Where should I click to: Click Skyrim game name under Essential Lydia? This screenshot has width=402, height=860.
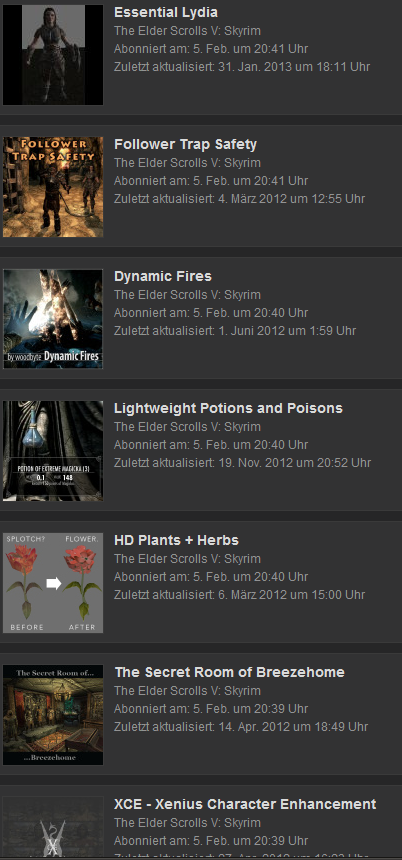(x=188, y=31)
